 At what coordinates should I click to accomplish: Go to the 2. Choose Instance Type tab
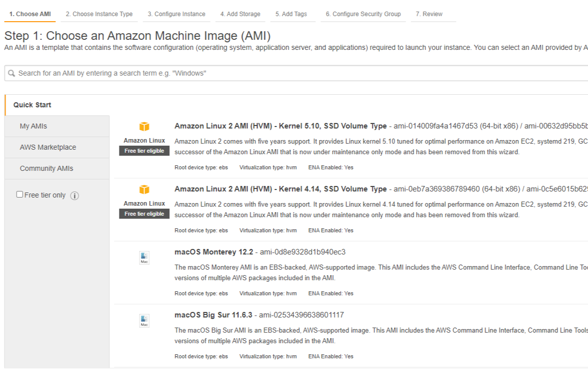click(99, 14)
